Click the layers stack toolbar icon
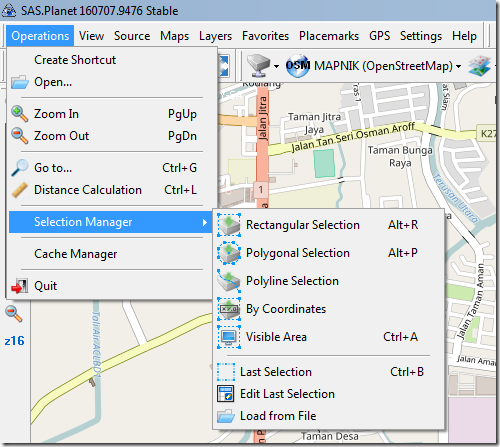Viewport: 500px width, 447px height. click(480, 66)
